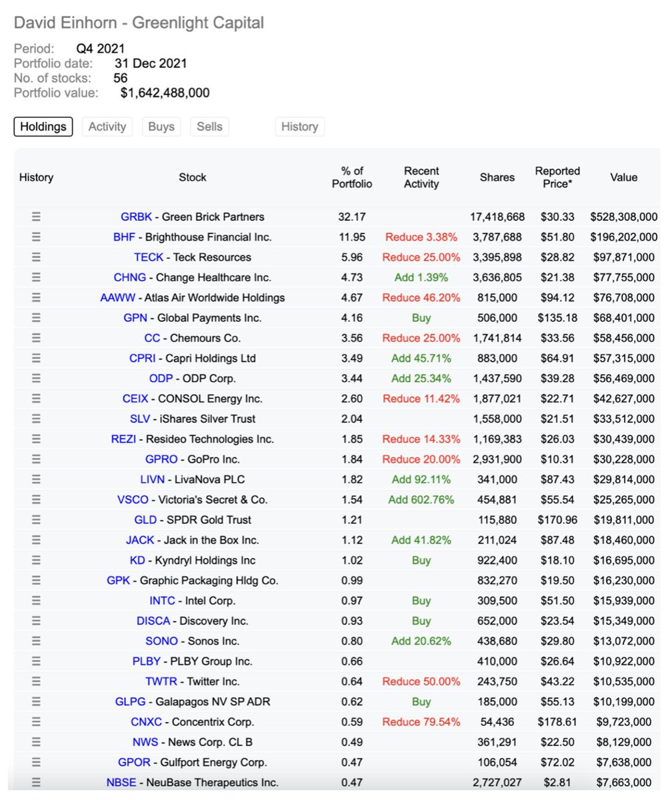Open history icon for LivaNova PLC row

pyautogui.click(x=36, y=479)
